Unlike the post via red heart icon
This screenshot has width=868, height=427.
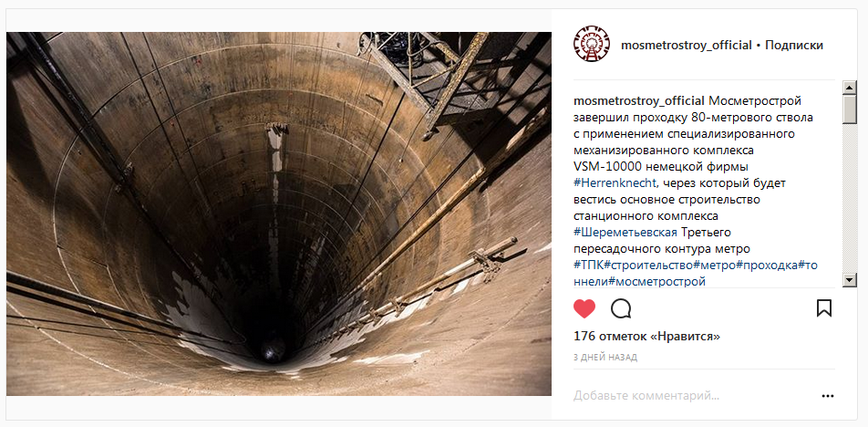point(584,308)
